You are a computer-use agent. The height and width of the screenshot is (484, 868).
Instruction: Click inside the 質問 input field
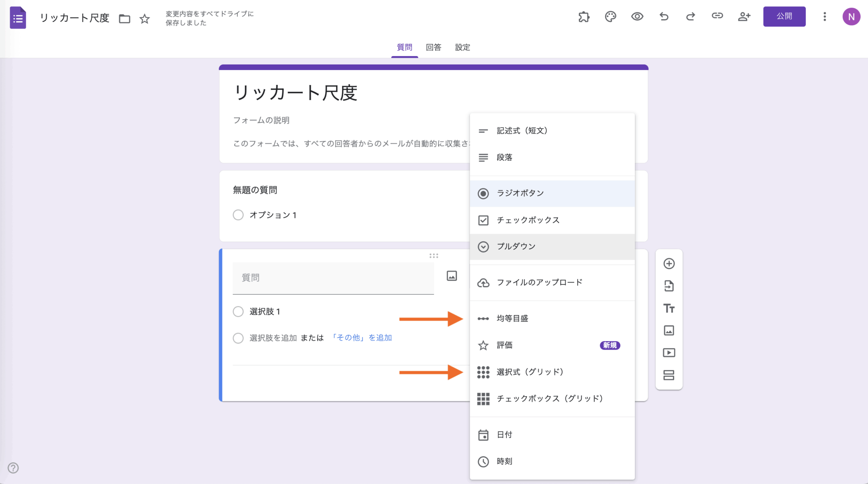coord(333,278)
